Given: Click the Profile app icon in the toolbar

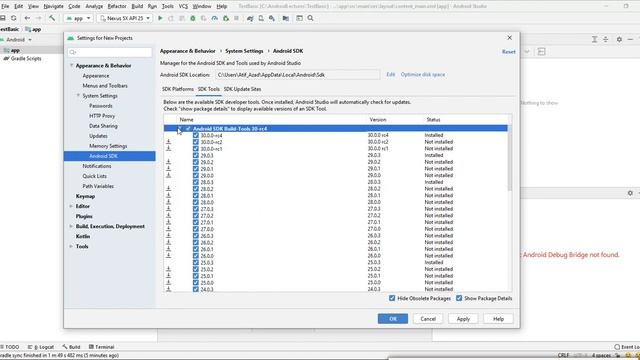Looking at the screenshot, I should pyautogui.click(x=214, y=18).
